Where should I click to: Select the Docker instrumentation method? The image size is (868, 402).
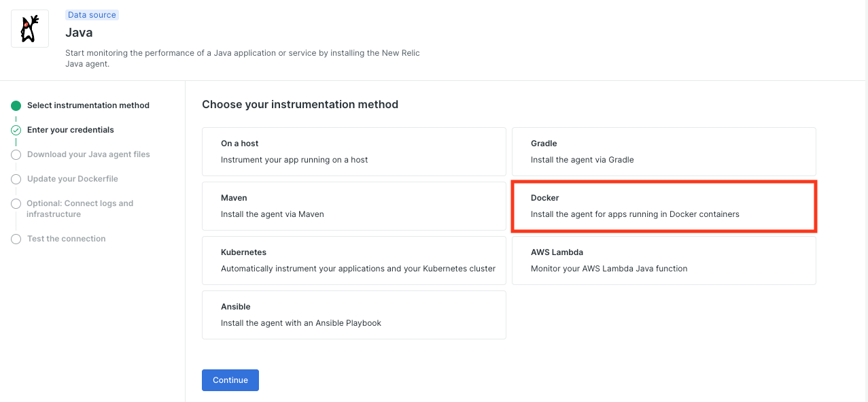(x=663, y=205)
